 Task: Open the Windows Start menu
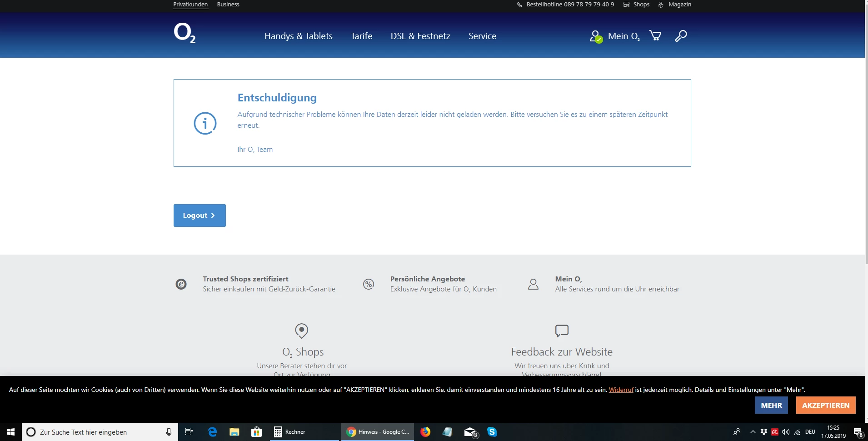11,432
